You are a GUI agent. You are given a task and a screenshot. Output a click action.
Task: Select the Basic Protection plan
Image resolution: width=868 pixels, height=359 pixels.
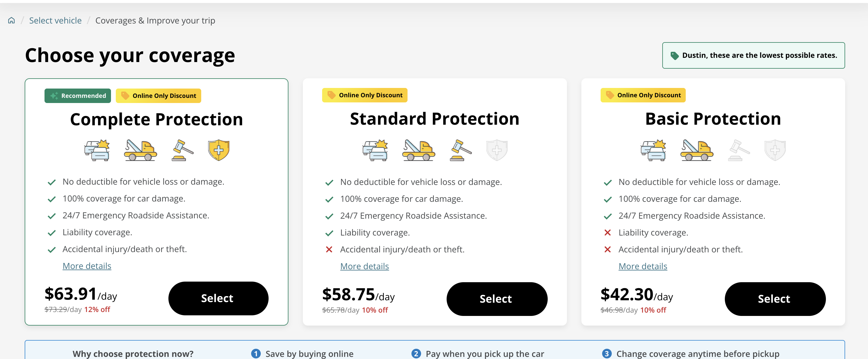tap(775, 299)
